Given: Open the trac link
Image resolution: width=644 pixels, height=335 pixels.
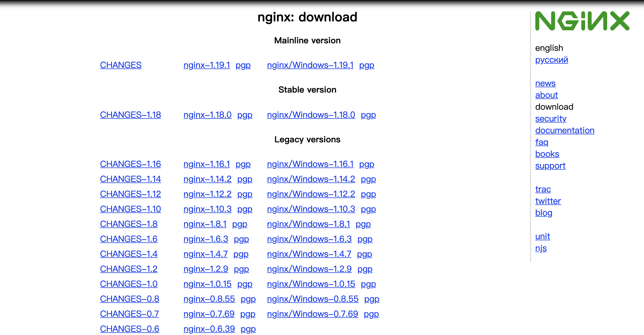Looking at the screenshot, I should [543, 189].
